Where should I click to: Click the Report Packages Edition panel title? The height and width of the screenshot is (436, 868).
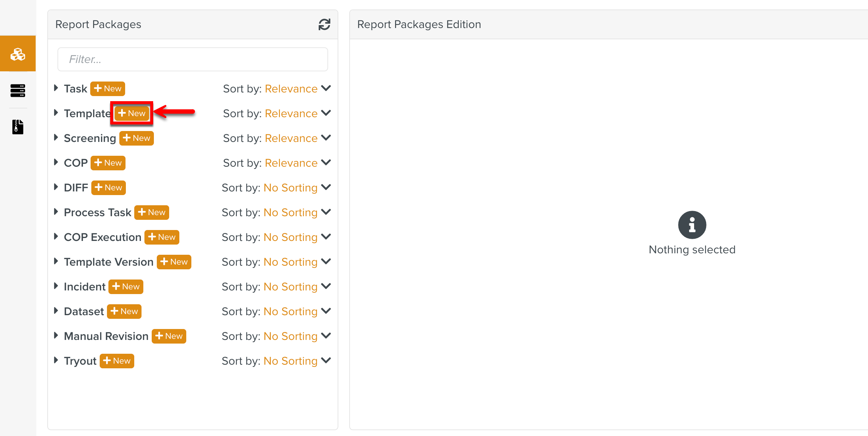[x=419, y=24]
